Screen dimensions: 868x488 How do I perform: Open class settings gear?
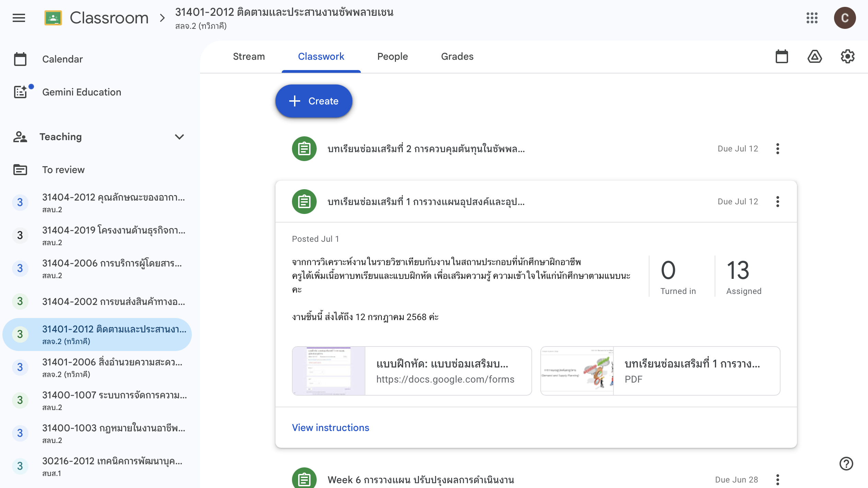tap(847, 57)
